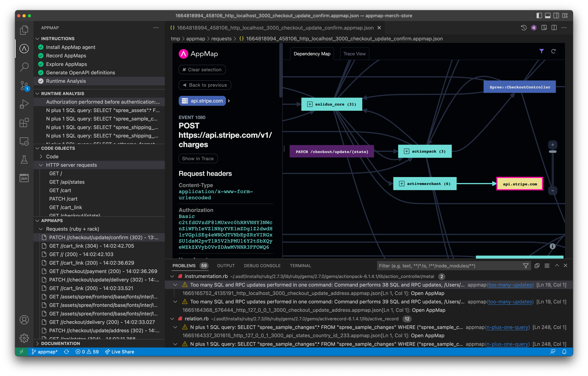Viewport: 588px width, 376px height.
Task: Open Source Control view in activity bar
Action: 24,85
